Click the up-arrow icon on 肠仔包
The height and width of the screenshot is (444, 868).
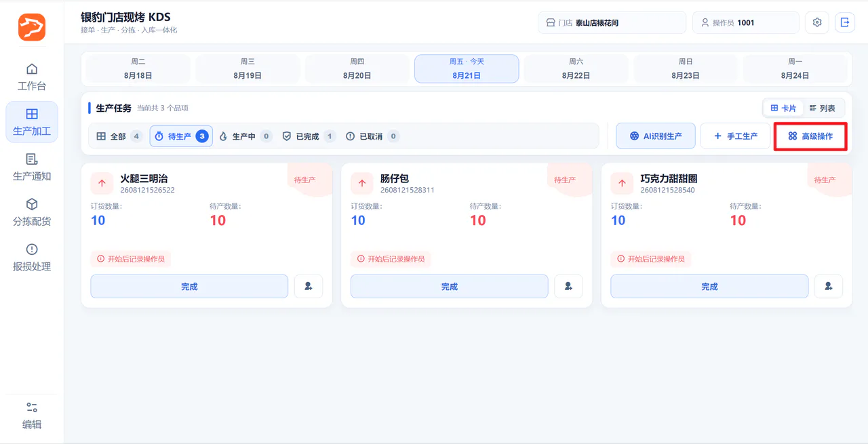pos(362,183)
